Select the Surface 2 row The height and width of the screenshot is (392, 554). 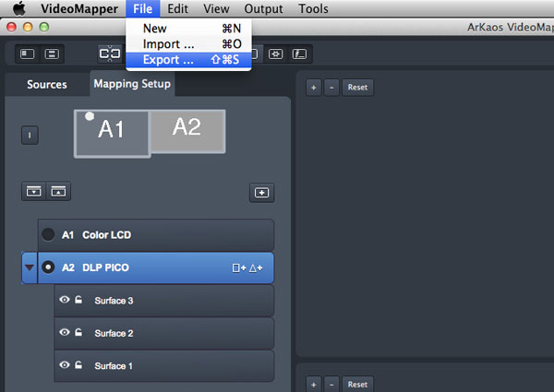coord(164,333)
